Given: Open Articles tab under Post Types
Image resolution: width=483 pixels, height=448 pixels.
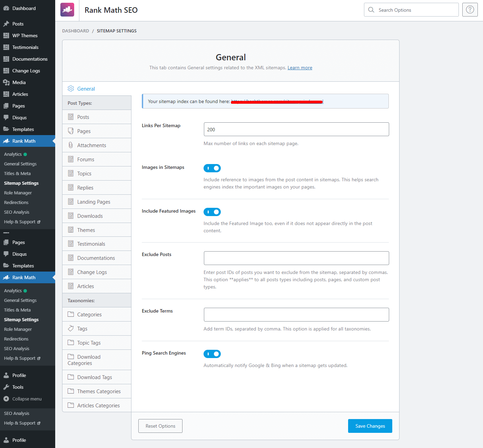Looking at the screenshot, I should pos(97,286).
